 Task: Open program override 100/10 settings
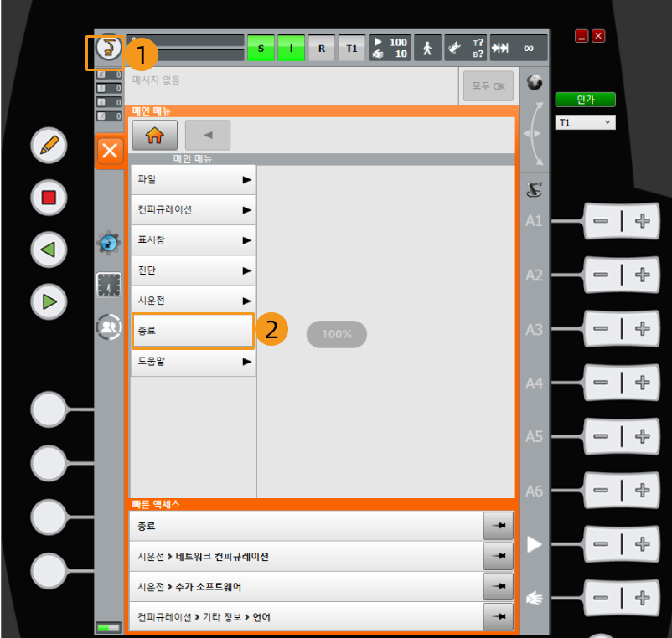[x=390, y=48]
